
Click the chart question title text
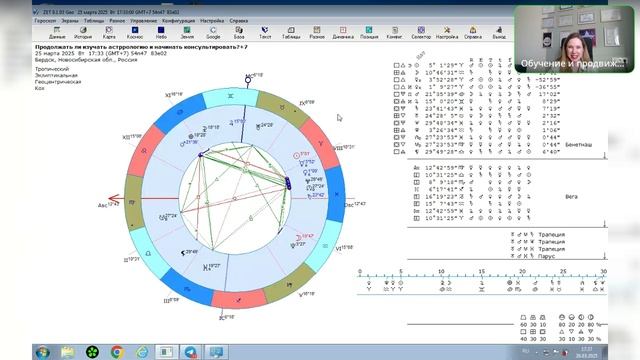pos(141,47)
